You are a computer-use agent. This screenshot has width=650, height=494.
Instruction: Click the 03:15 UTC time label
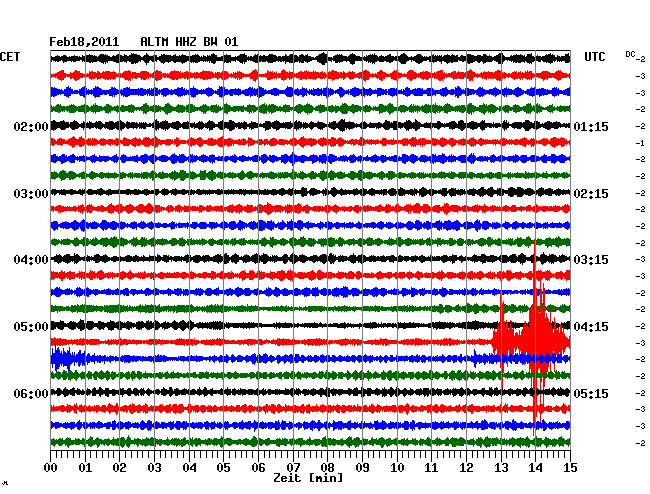click(x=591, y=260)
